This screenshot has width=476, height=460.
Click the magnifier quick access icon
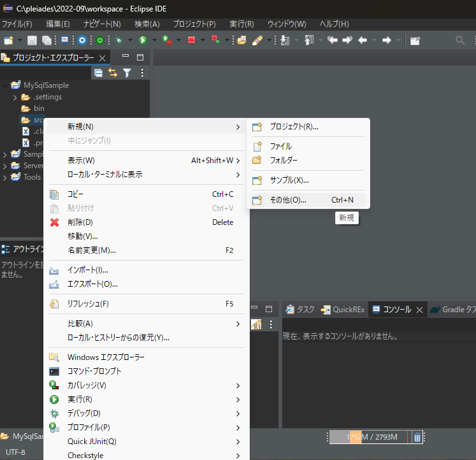[460, 40]
